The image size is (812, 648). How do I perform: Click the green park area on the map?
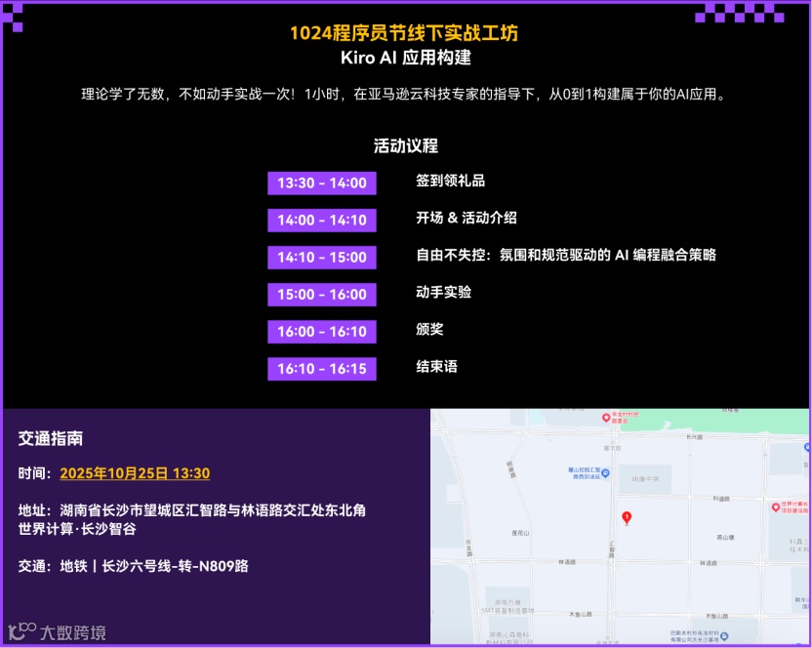pos(714,423)
